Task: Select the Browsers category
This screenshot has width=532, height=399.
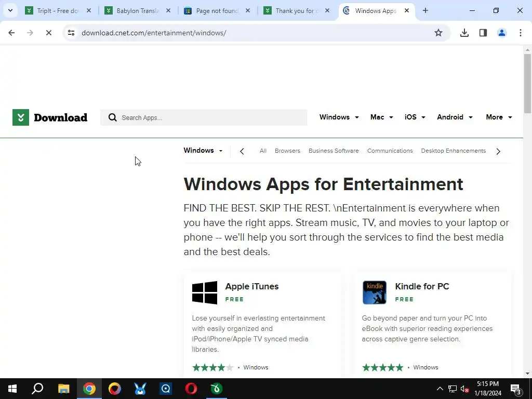Action: [x=287, y=151]
